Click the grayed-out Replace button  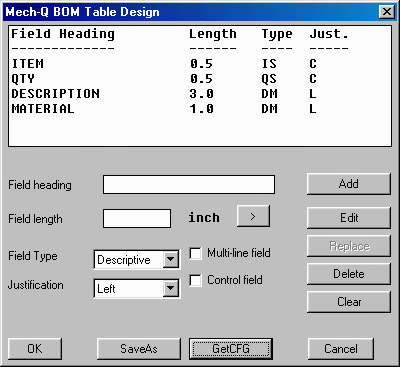pos(348,246)
